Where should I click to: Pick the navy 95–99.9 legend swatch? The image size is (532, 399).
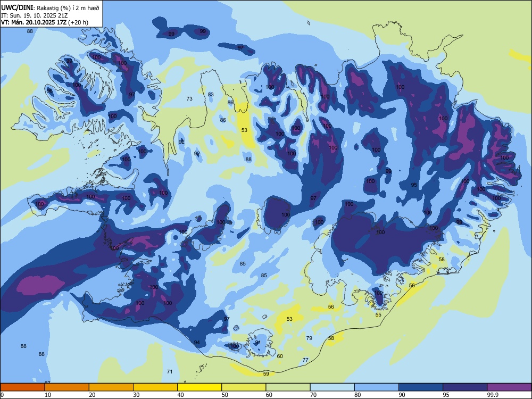coord(465,387)
